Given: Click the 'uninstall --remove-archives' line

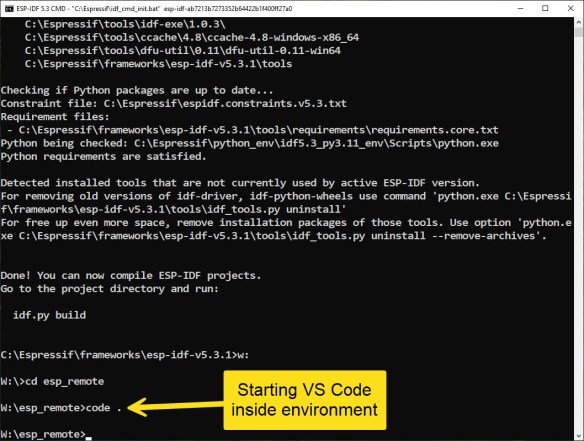Looking at the screenshot, I should (x=274, y=236).
